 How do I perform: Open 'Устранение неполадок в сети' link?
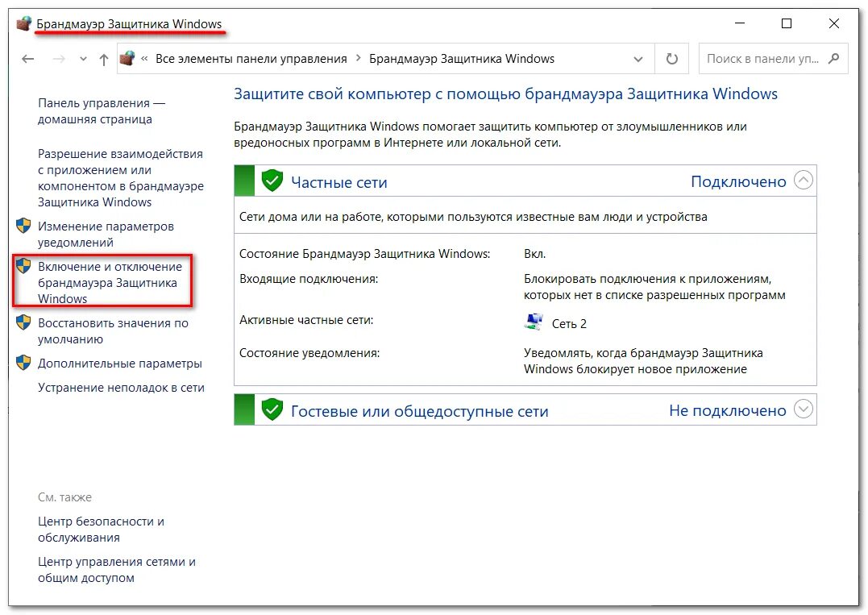[121, 388]
